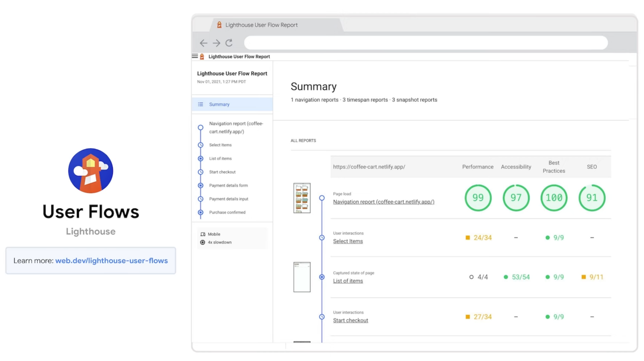Click the browser forward arrow
Screen dimensions: 644x361
[x=216, y=43]
